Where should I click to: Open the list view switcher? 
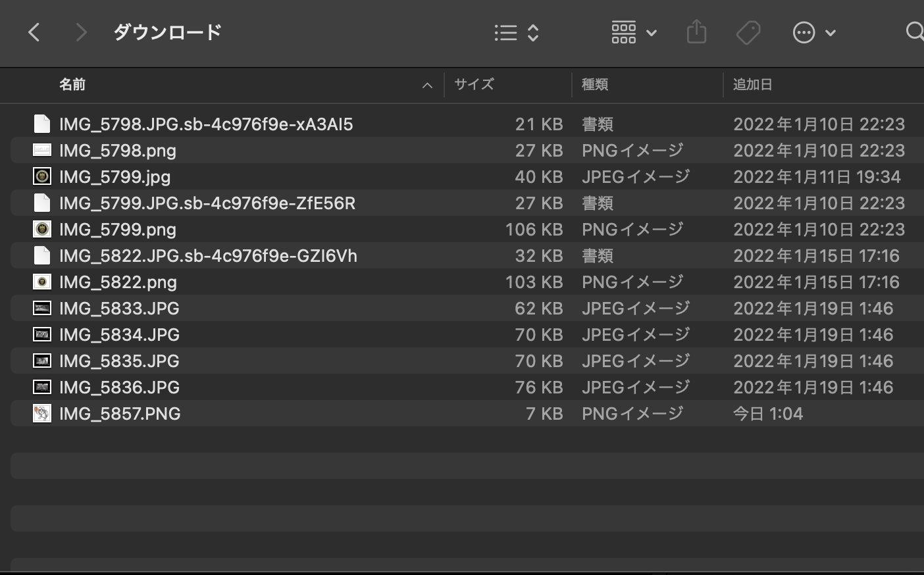pyautogui.click(x=517, y=32)
